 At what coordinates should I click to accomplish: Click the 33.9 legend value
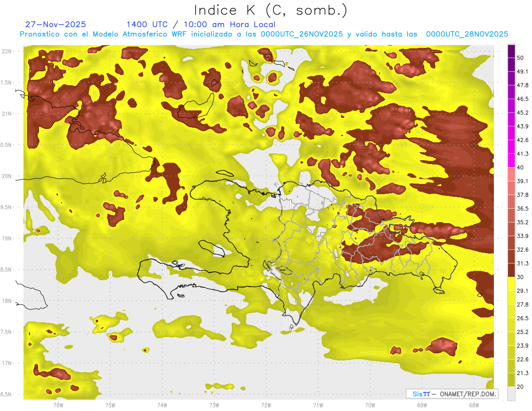[523, 236]
